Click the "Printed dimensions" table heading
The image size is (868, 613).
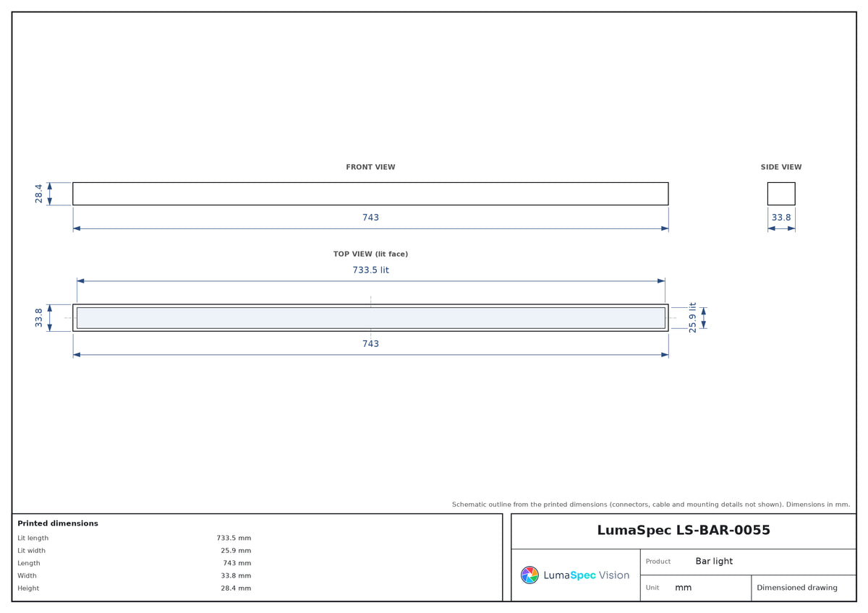[x=58, y=523]
